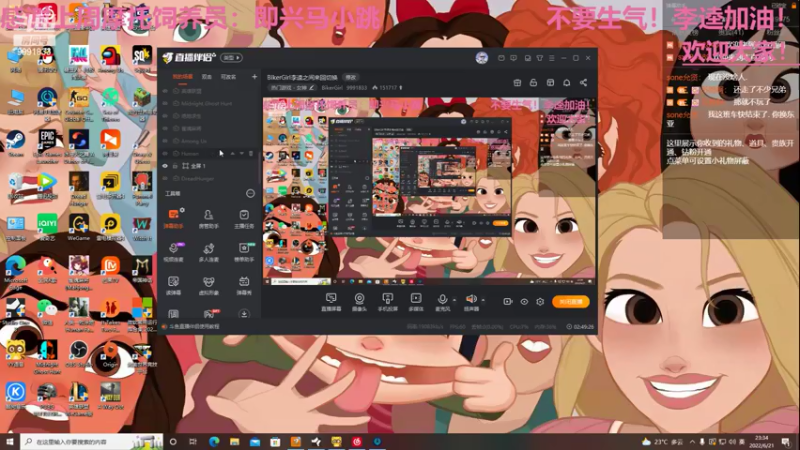Add a 摄像头 camera source
The height and width of the screenshot is (450, 800).
[359, 302]
